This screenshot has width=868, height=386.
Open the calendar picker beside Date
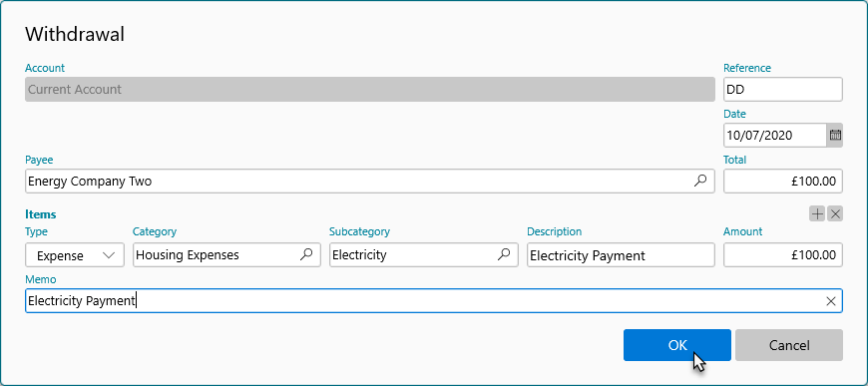[x=835, y=135]
